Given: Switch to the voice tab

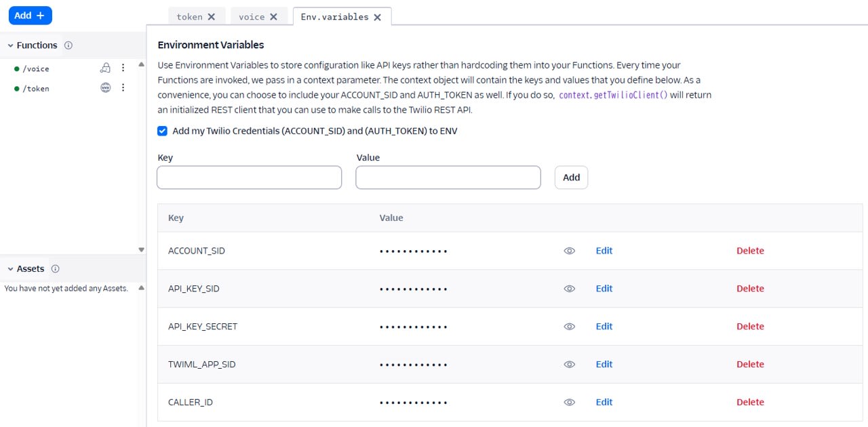Looking at the screenshot, I should click(x=252, y=17).
